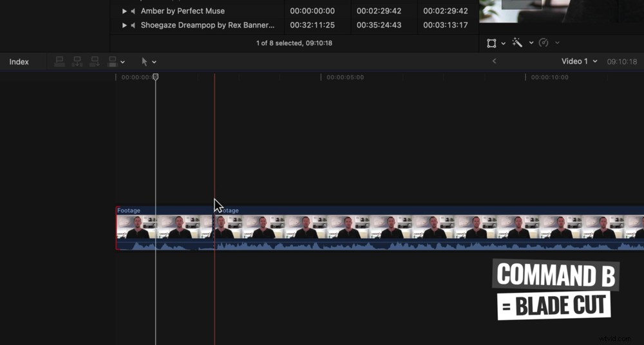Open the Video 1 project dropdown
The height and width of the screenshot is (345, 644).
579,61
